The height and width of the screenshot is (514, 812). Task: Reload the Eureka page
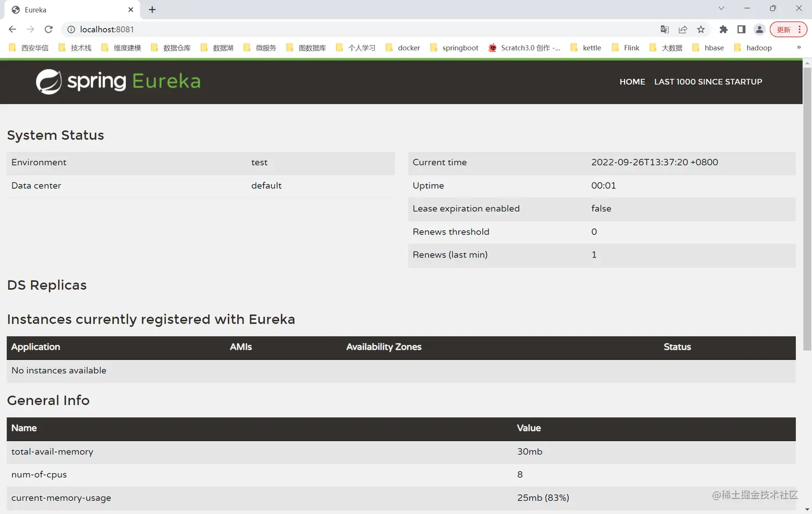point(49,30)
